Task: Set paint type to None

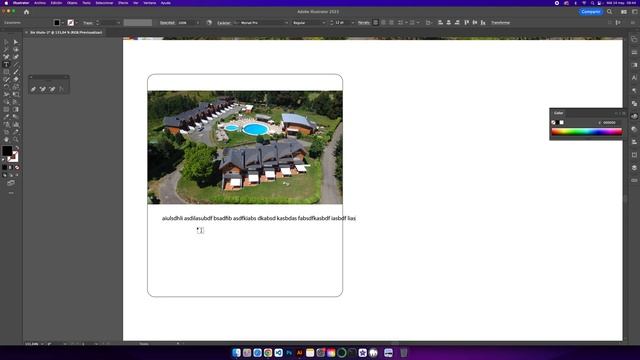Action: click(17, 167)
